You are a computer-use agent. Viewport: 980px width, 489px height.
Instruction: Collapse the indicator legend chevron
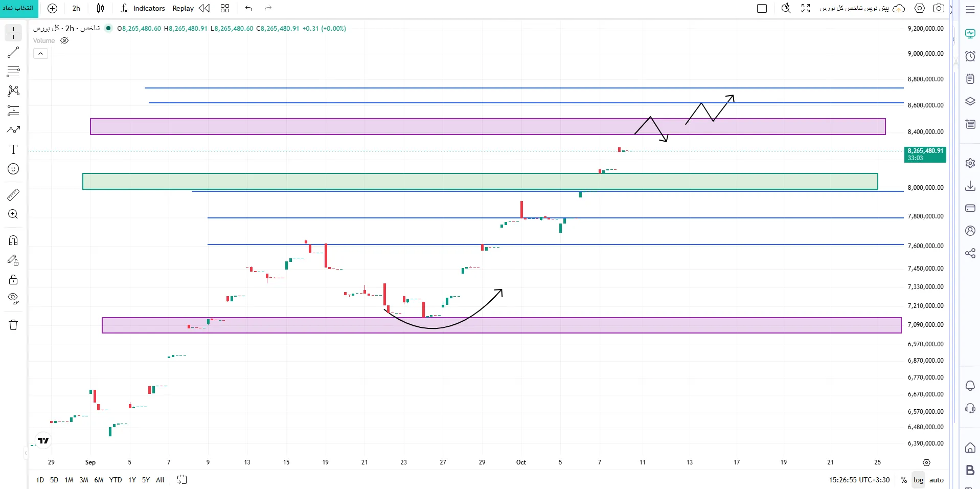[x=41, y=53]
